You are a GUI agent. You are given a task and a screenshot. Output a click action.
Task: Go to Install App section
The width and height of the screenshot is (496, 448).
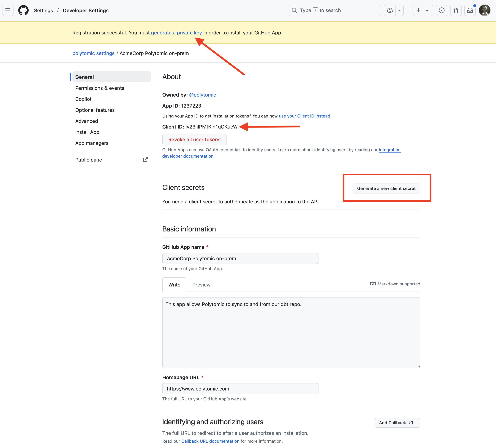point(87,132)
